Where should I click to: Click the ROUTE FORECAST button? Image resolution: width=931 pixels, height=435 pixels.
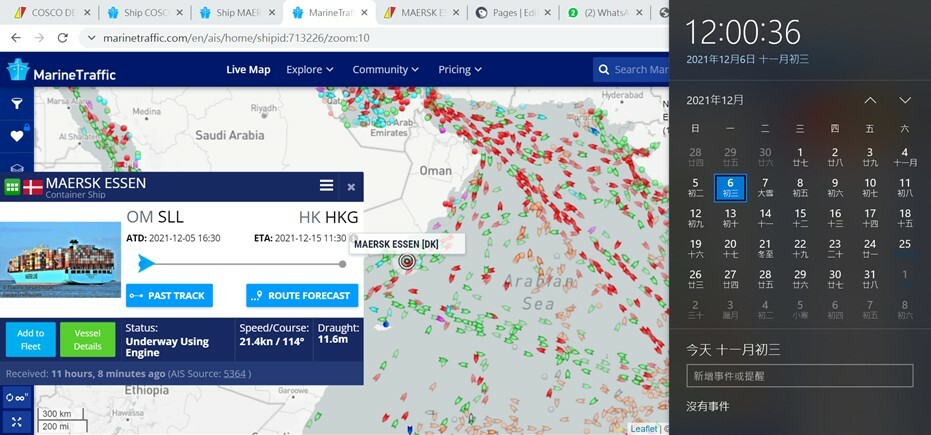pos(302,295)
